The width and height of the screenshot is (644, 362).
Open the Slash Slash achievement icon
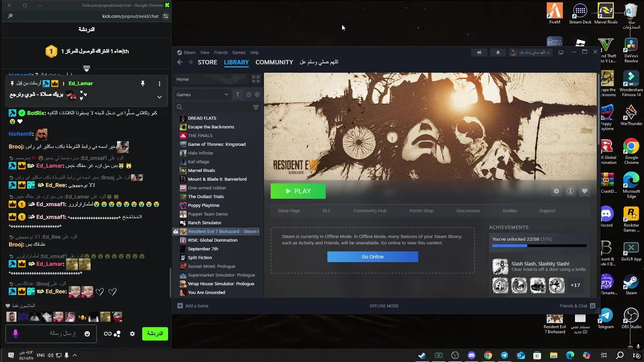tap(500, 266)
